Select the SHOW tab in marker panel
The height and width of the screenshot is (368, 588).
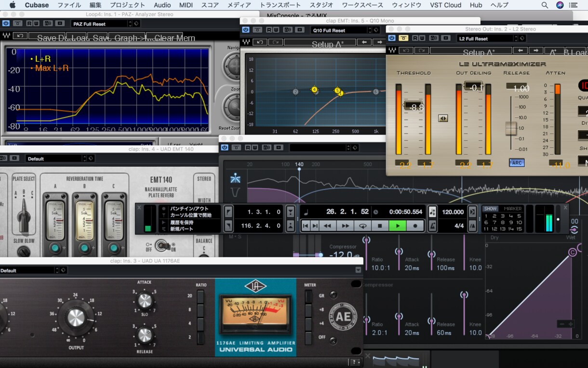(490, 209)
